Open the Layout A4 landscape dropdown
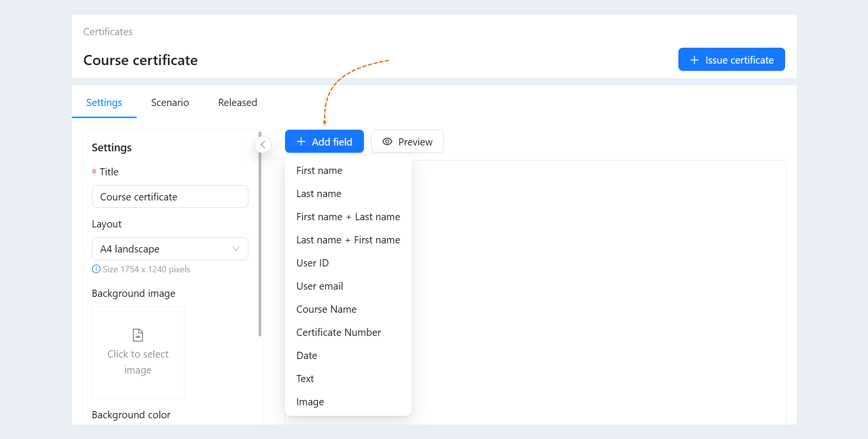The width and height of the screenshot is (868, 439). pos(170,249)
